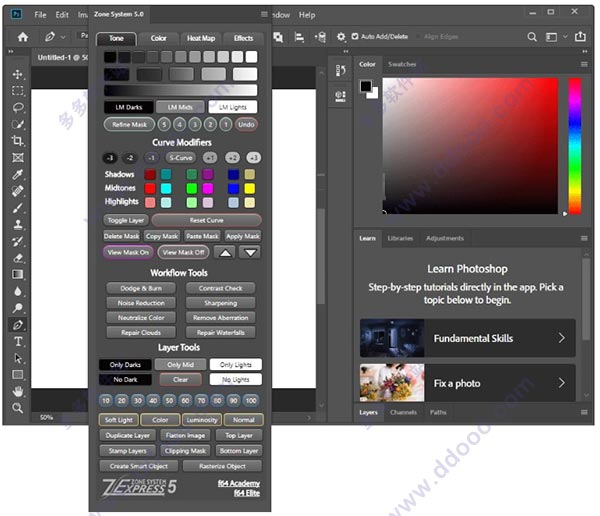Viewport: 600px width, 516px height.
Task: Click the Refine Mask button
Action: (129, 124)
